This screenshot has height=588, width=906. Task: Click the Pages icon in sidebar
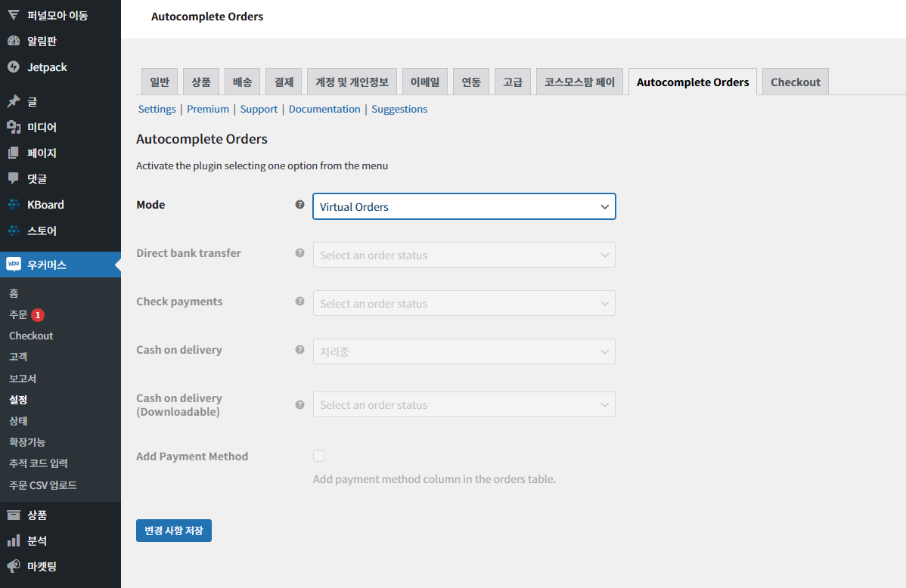click(x=14, y=153)
